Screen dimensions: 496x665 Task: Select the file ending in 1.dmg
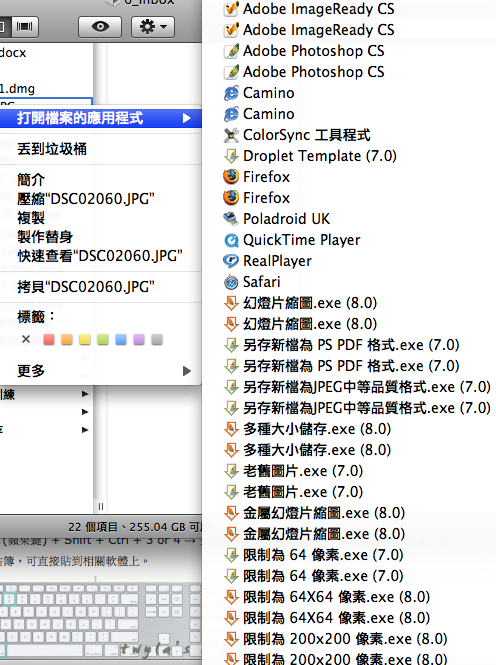[x=17, y=89]
